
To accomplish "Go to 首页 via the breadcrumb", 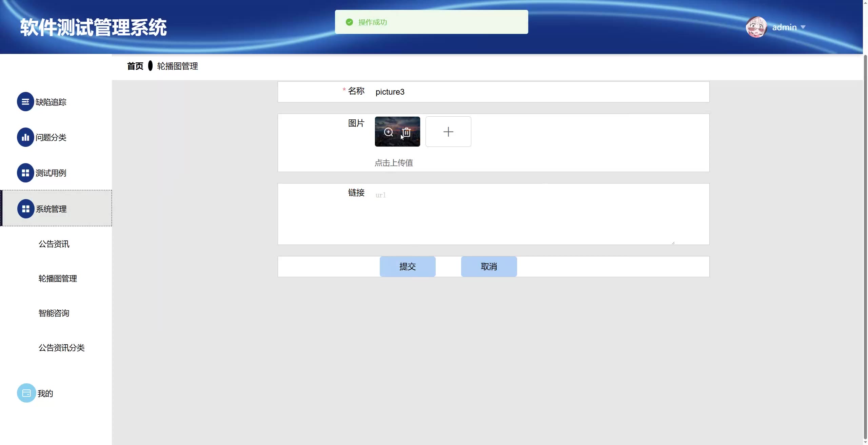I will tap(135, 66).
